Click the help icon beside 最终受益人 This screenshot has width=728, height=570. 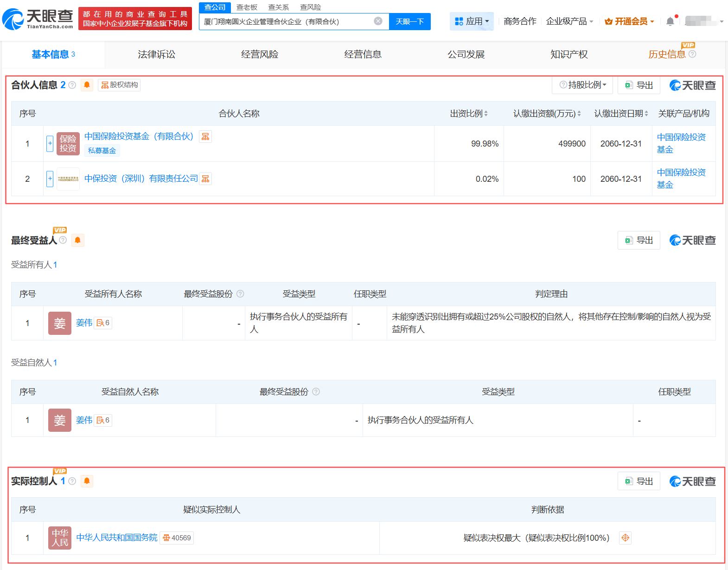click(63, 240)
